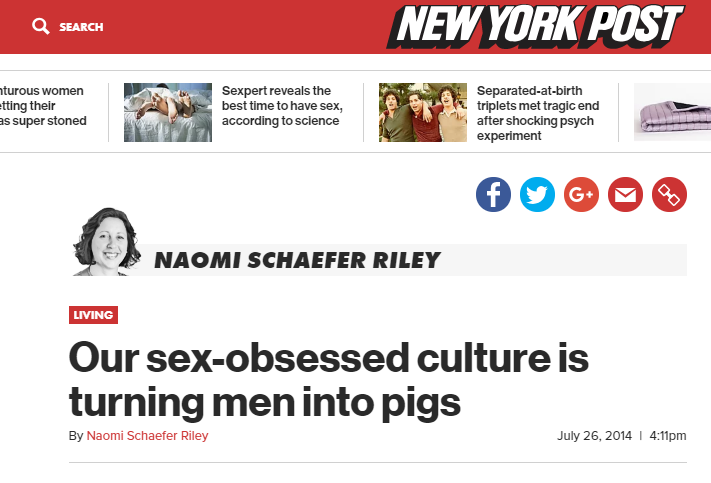View the triplets photo thumbnail
This screenshot has height=483, width=711.
pyautogui.click(x=423, y=112)
